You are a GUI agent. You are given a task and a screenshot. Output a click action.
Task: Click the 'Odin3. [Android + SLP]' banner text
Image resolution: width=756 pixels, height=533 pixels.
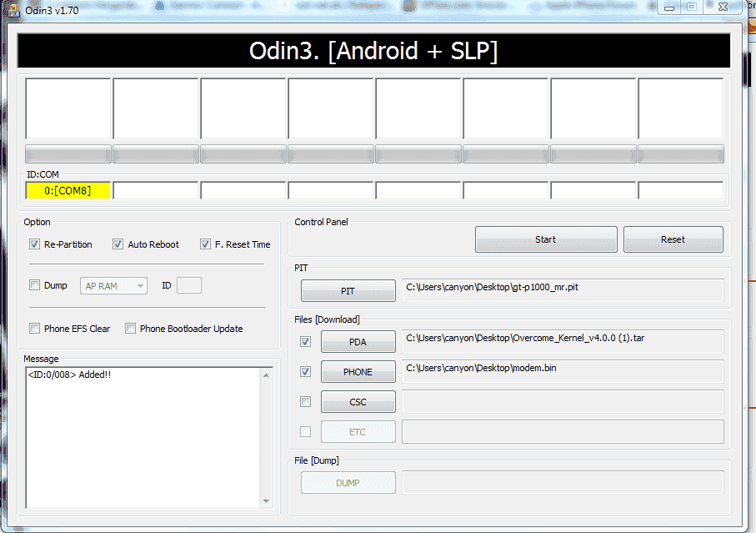click(373, 51)
